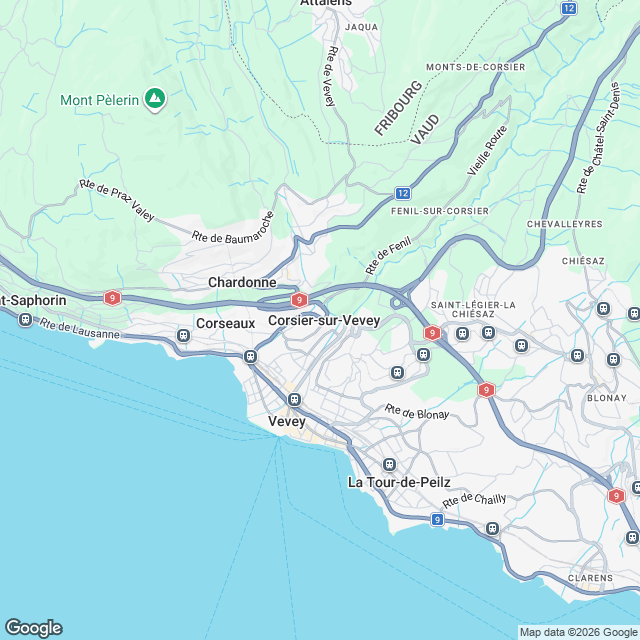Click the Map data ©2026 Google attribution
This screenshot has height=640, width=640.
point(579,632)
